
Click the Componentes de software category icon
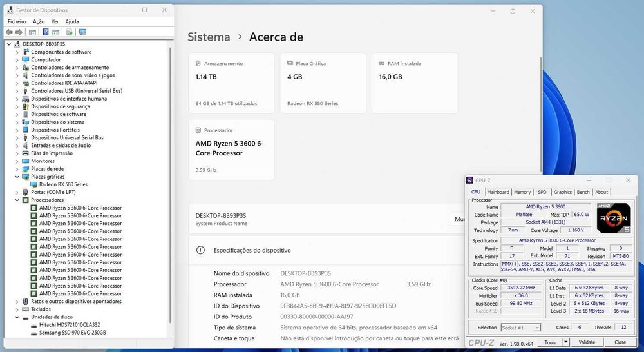[26, 52]
